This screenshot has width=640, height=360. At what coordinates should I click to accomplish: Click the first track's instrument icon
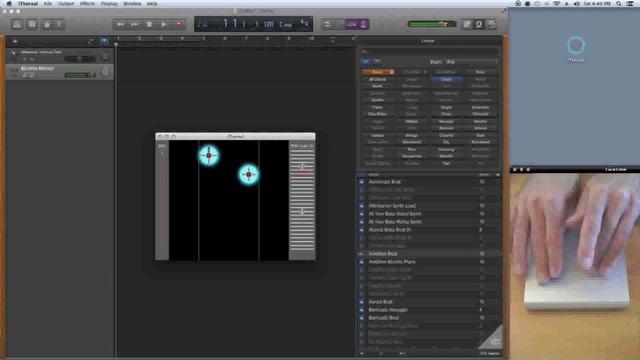(x=13, y=53)
